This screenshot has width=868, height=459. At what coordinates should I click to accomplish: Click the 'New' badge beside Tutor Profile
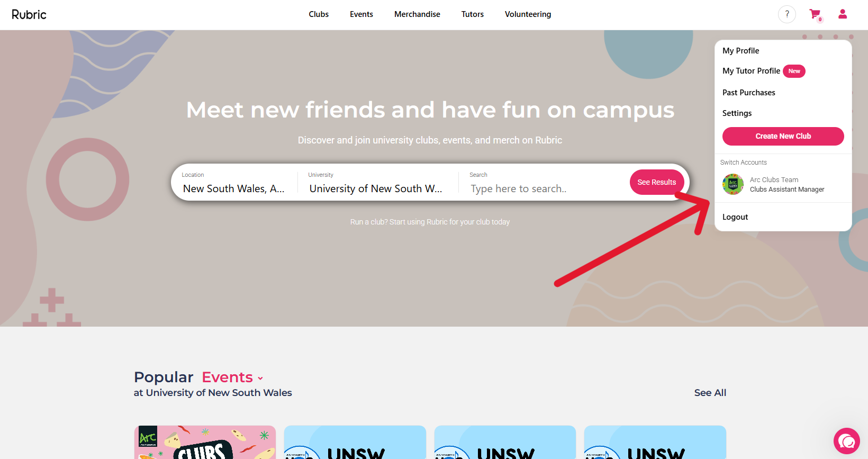point(794,71)
